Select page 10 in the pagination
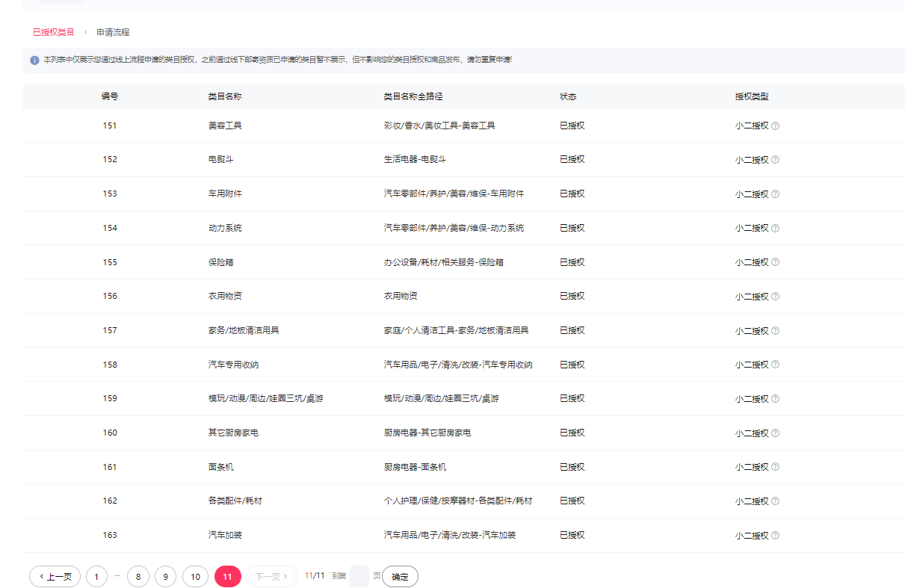 tap(195, 576)
